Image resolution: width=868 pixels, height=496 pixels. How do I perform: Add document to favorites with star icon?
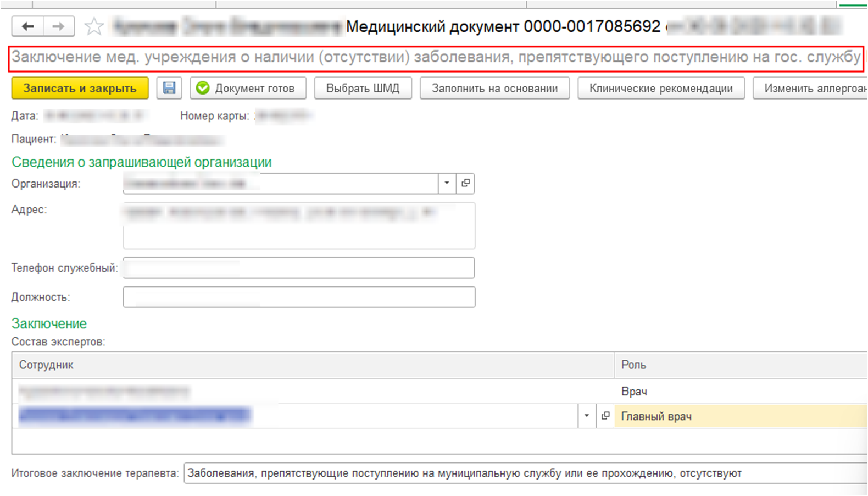coord(94,26)
